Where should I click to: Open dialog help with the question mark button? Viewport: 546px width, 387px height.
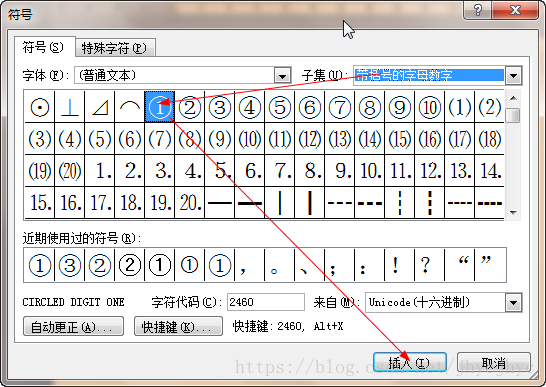click(x=477, y=10)
